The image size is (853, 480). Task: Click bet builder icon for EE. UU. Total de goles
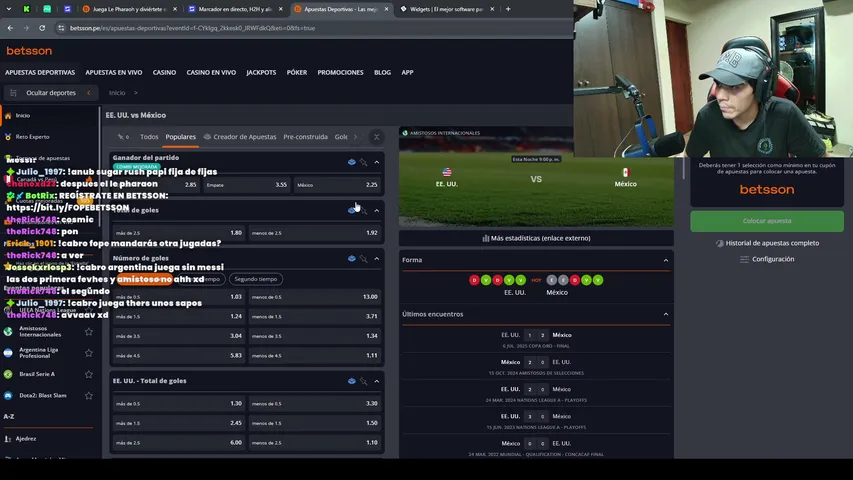coord(351,381)
